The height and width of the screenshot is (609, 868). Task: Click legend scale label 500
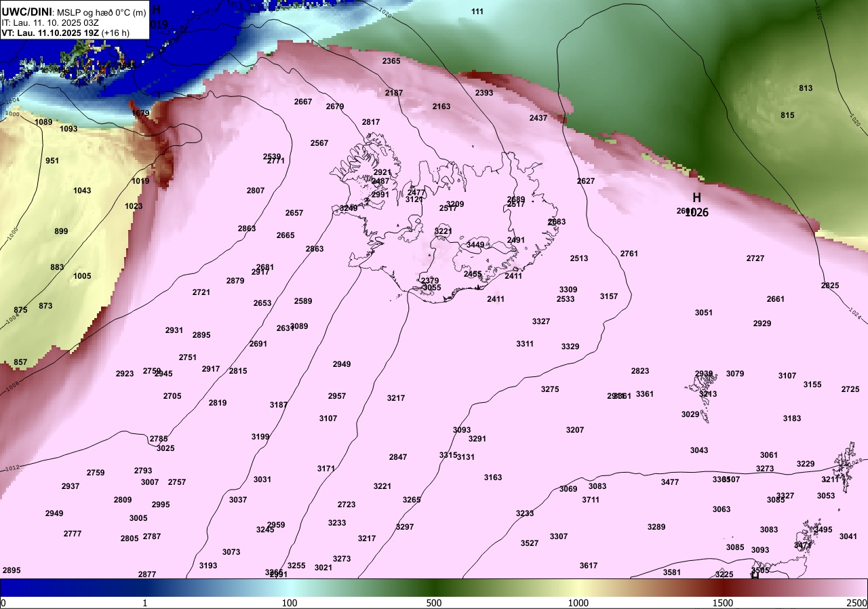(434, 603)
